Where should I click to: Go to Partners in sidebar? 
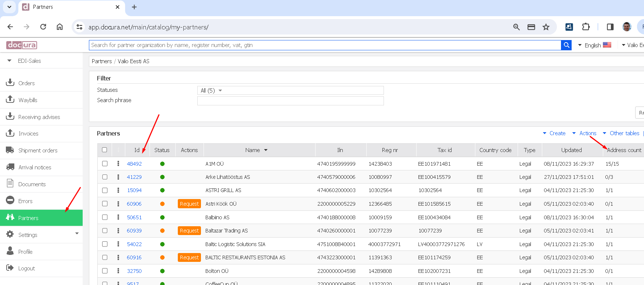41,218
